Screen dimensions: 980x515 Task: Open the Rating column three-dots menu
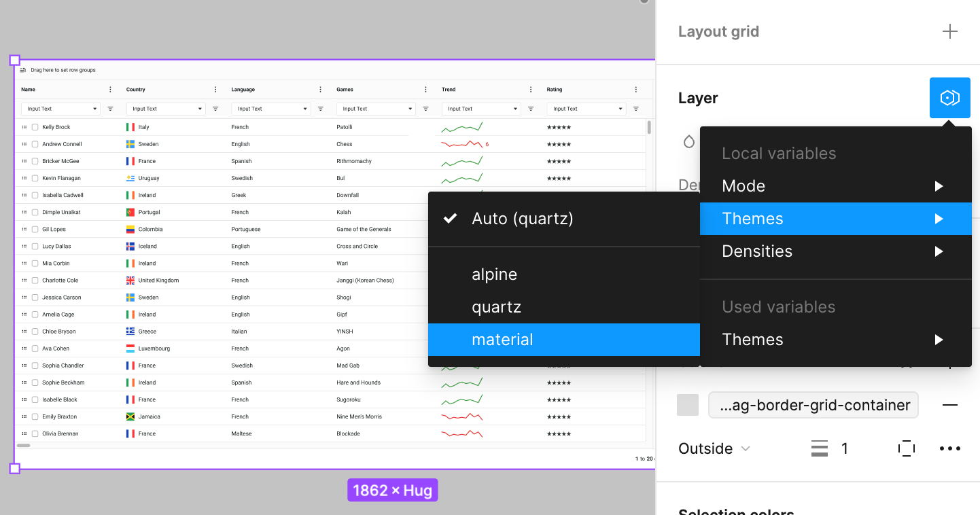[636, 90]
